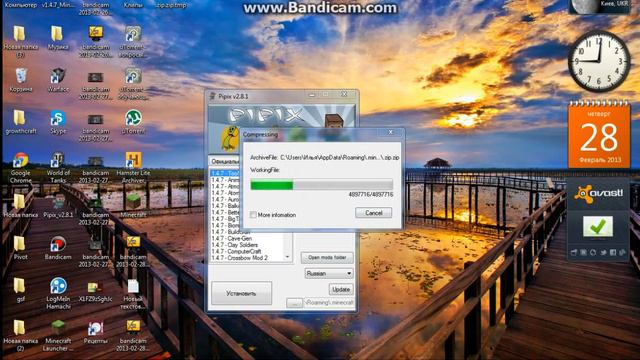The height and width of the screenshot is (360, 640).
Task: Launch the Minecraft Launcher shortcut
Action: pos(58,336)
